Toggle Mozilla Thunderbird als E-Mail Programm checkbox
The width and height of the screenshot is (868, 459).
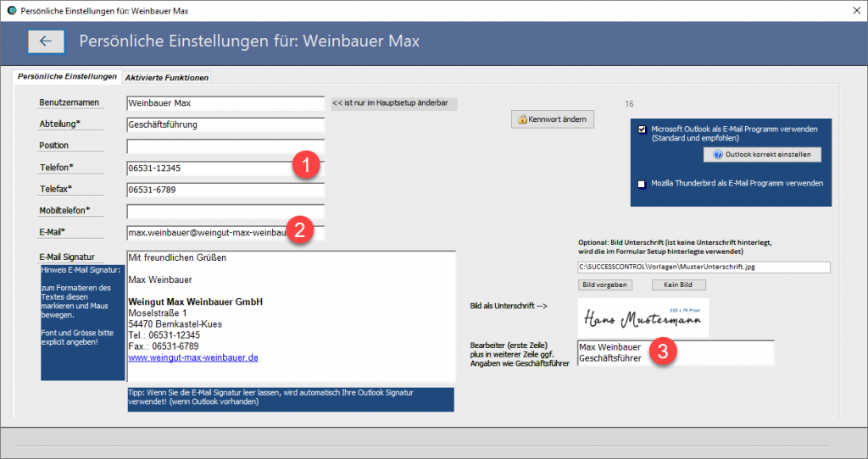[643, 183]
